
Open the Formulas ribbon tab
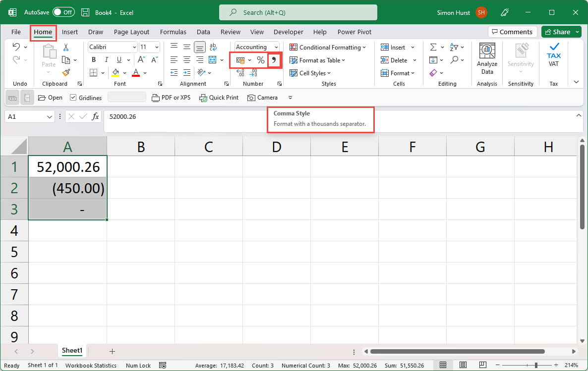[173, 32]
